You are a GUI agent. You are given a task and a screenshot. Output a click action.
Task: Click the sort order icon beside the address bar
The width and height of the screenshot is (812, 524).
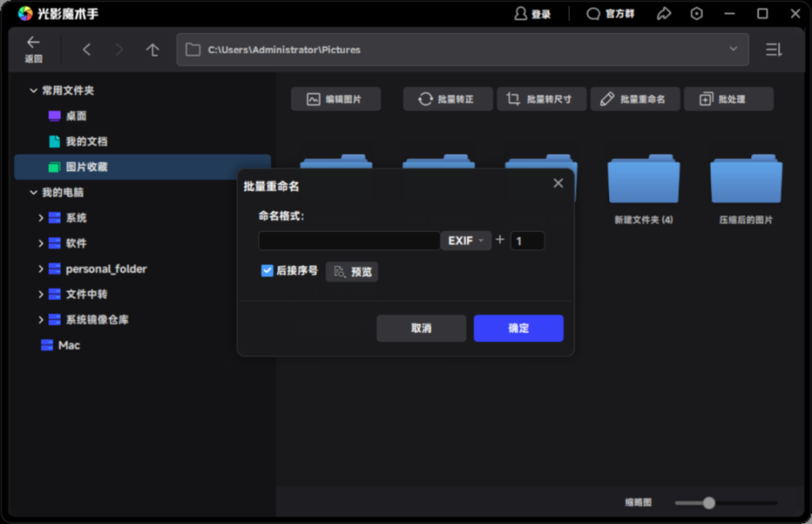click(773, 49)
